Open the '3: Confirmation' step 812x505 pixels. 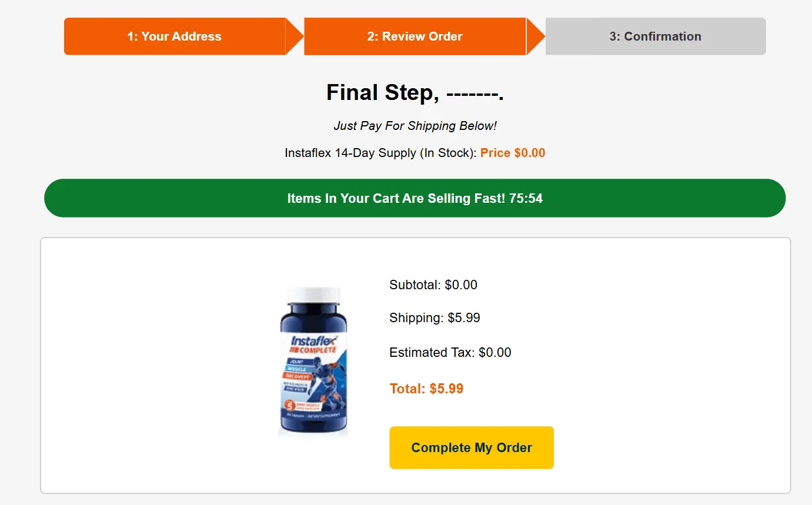pyautogui.click(x=655, y=36)
